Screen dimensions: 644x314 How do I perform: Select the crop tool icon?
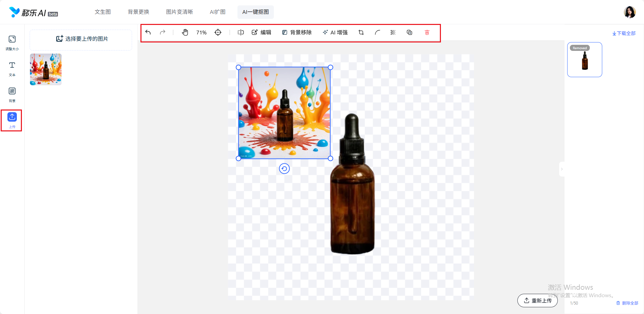(361, 32)
